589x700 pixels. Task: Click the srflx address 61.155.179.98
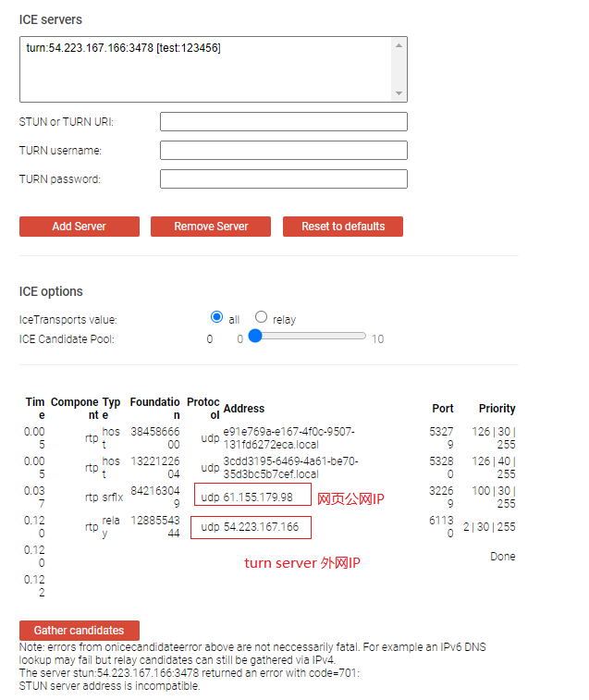(258, 497)
